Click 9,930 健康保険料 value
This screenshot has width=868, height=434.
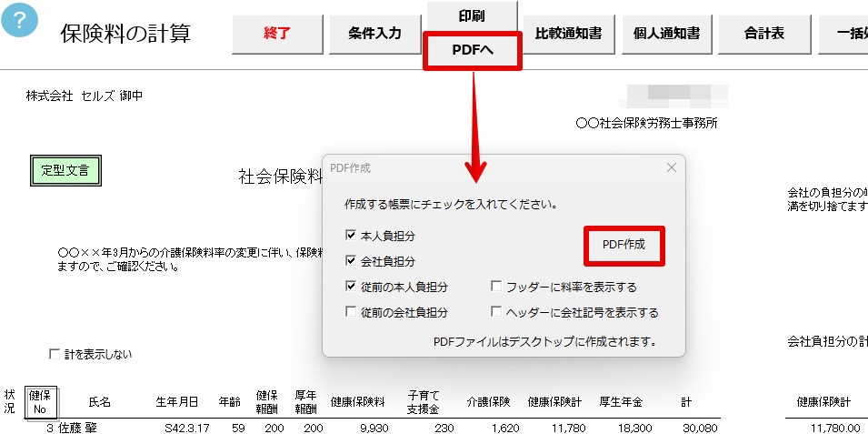pyautogui.click(x=374, y=429)
